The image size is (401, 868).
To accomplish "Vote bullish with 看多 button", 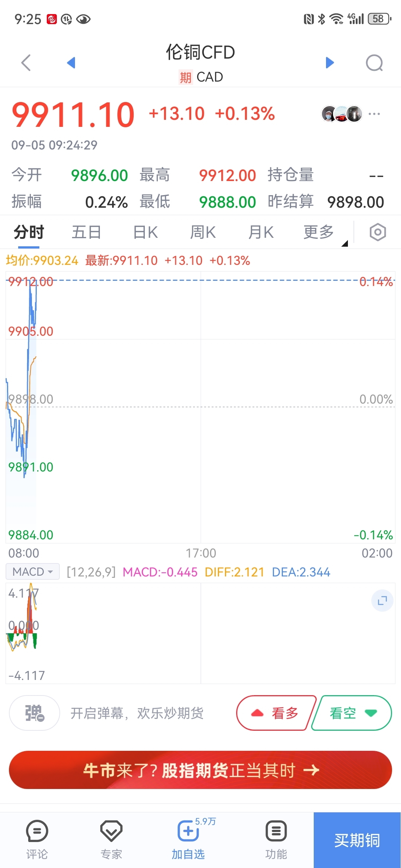I will [x=276, y=713].
